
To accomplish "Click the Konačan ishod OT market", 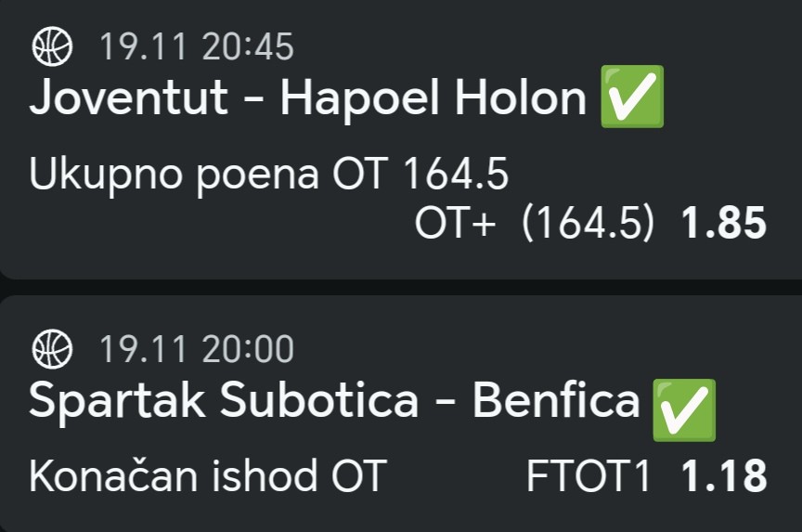I will [206, 476].
